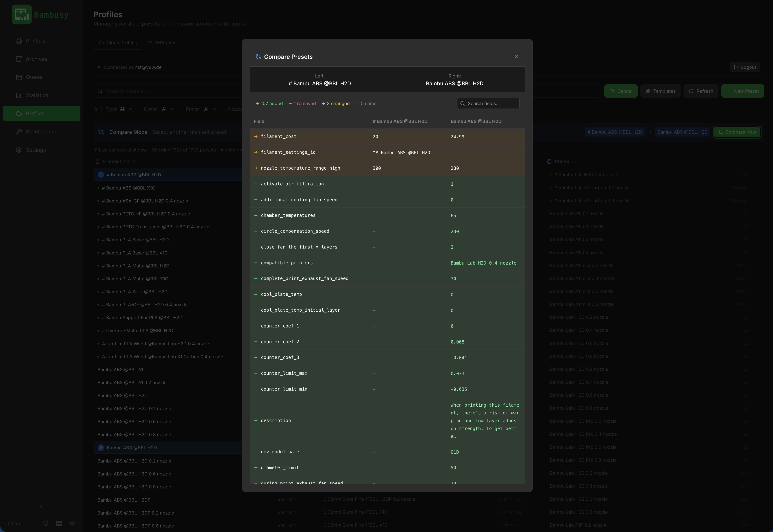Open the GitHub icon in sidebar footer
The image size is (773, 532).
46,523
